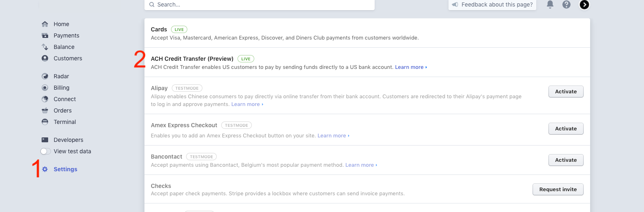Screen dimensions: 644x212
Task: Click TESTMODE badge next to Amex Express Checkout
Action: click(236, 125)
